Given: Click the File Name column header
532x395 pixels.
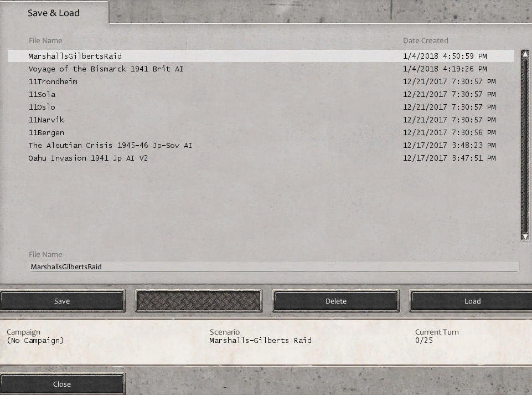Looking at the screenshot, I should click(45, 41).
